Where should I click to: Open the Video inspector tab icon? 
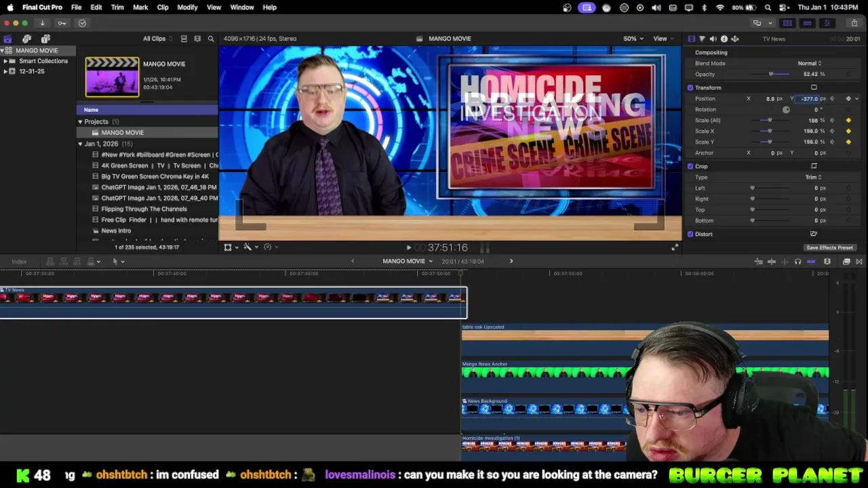(x=691, y=39)
